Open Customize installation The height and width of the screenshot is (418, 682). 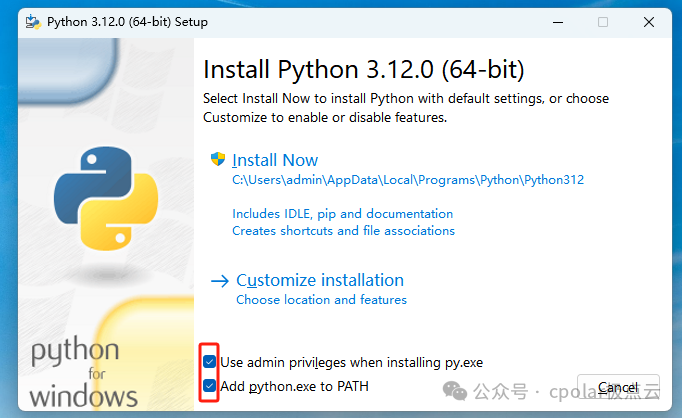(x=320, y=280)
